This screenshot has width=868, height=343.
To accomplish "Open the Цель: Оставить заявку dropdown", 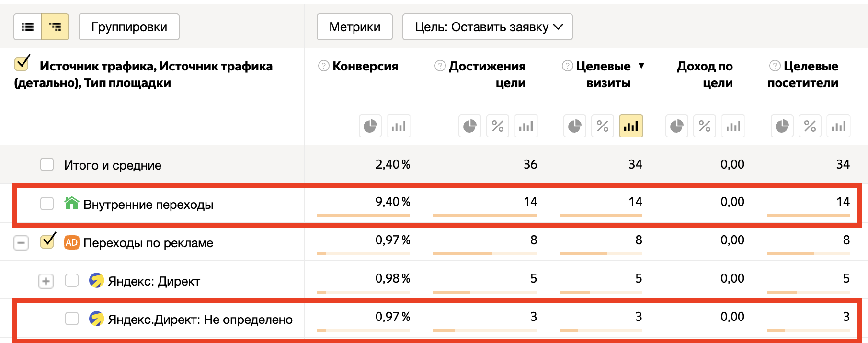I will [488, 27].
